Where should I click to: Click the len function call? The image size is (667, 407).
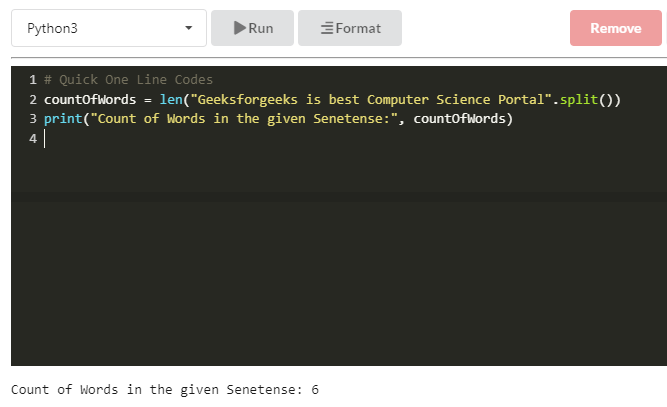[170, 99]
